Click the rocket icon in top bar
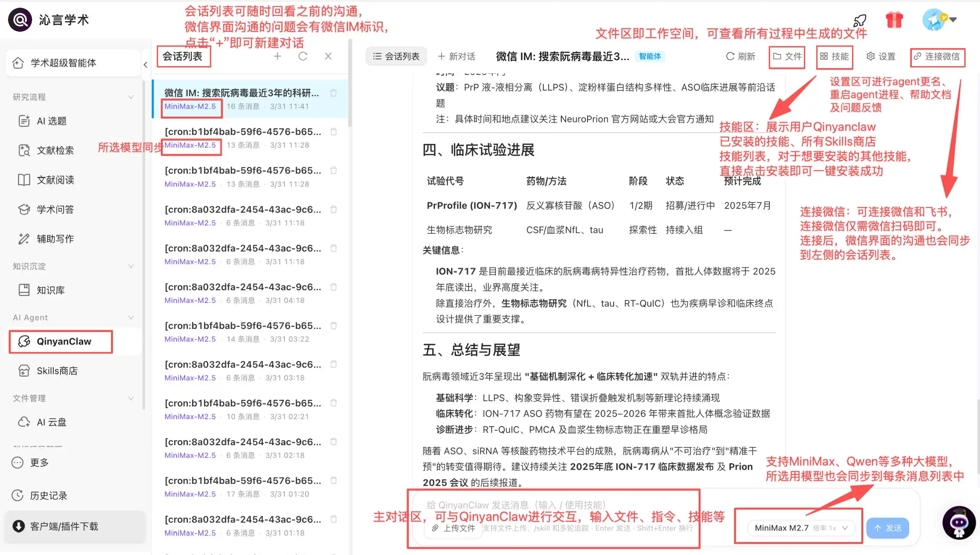This screenshot has height=555, width=980. pyautogui.click(x=859, y=20)
